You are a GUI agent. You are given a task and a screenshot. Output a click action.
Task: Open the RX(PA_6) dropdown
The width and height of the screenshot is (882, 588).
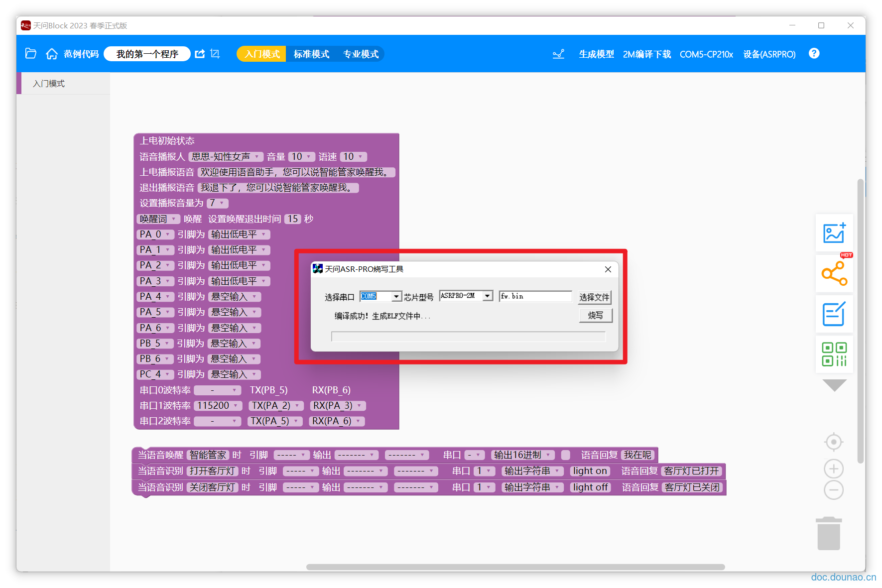tap(337, 421)
